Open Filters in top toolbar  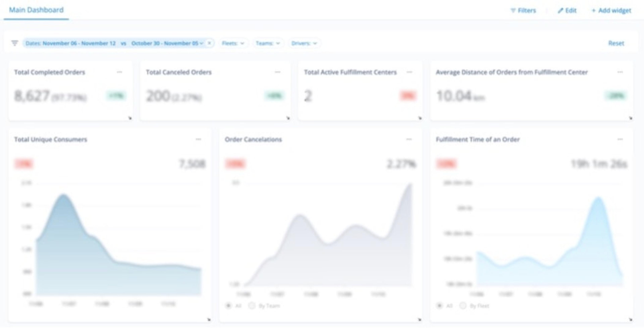(x=523, y=11)
